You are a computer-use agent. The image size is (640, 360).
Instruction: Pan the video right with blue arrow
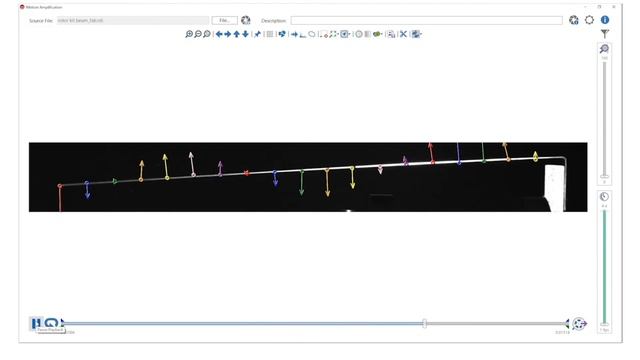[x=228, y=34]
